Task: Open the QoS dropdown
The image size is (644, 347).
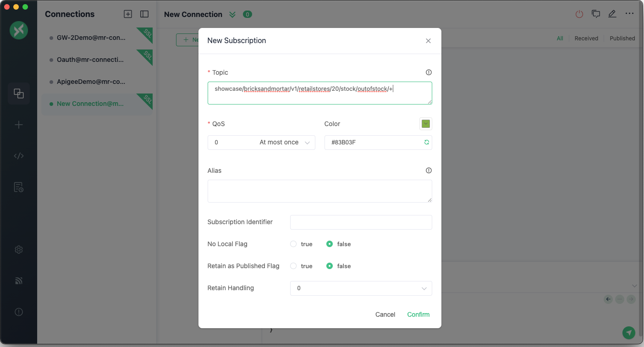Action: point(261,143)
